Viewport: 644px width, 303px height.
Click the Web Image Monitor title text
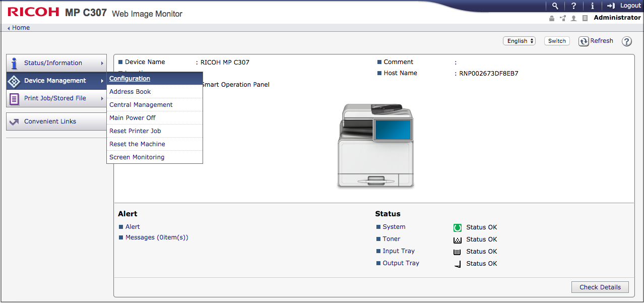tap(147, 14)
